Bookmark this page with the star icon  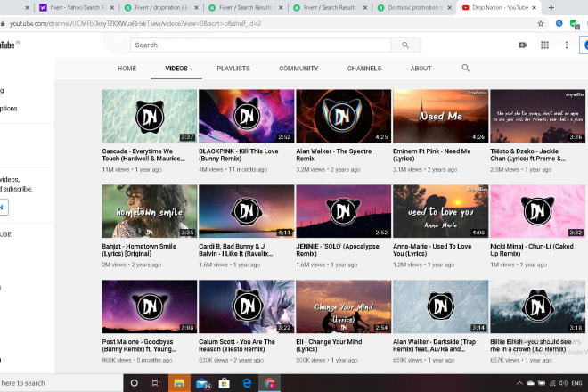541,24
